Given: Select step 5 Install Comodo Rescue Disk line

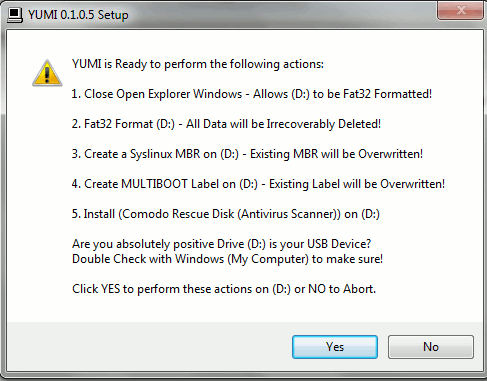Looking at the screenshot, I should coord(226,214).
